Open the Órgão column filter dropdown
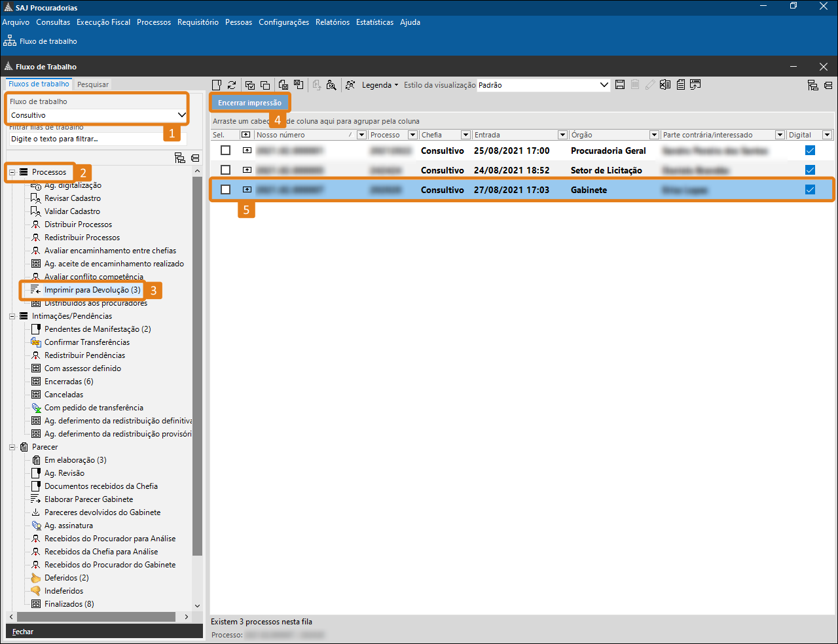 click(654, 135)
